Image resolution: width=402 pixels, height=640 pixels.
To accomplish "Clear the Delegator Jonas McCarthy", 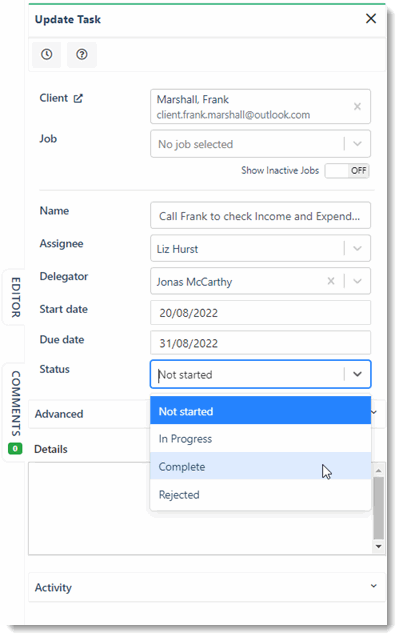I will (x=331, y=281).
